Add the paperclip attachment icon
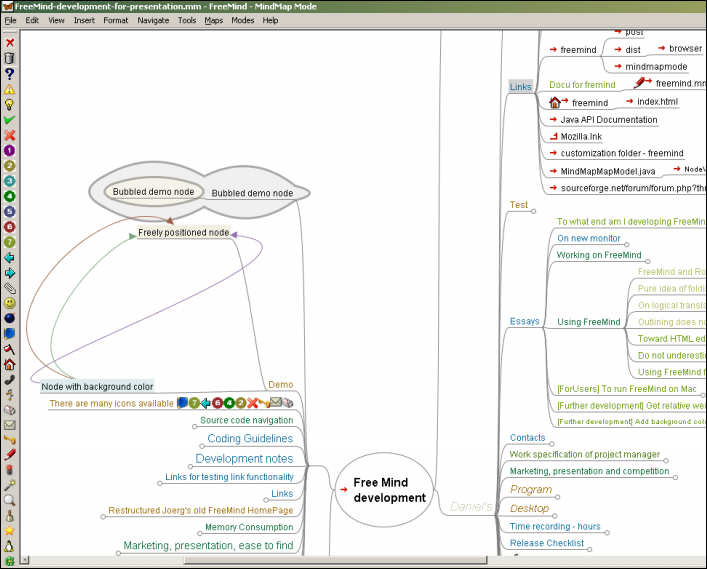 (9, 288)
